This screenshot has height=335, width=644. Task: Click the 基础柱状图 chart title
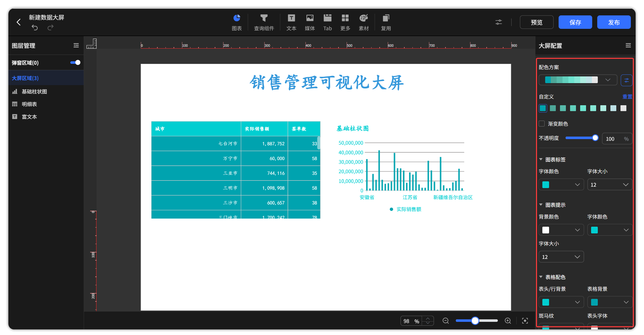pos(353,128)
